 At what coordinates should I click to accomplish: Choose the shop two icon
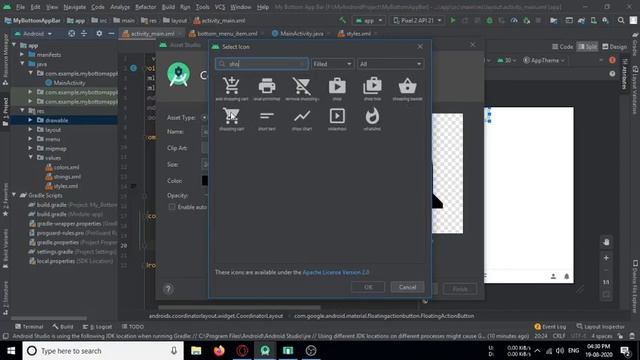(x=372, y=86)
